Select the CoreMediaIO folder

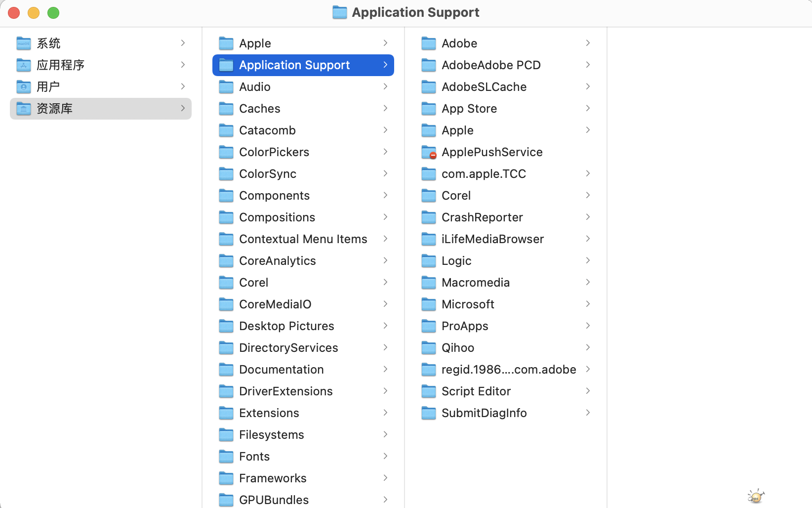click(x=303, y=304)
